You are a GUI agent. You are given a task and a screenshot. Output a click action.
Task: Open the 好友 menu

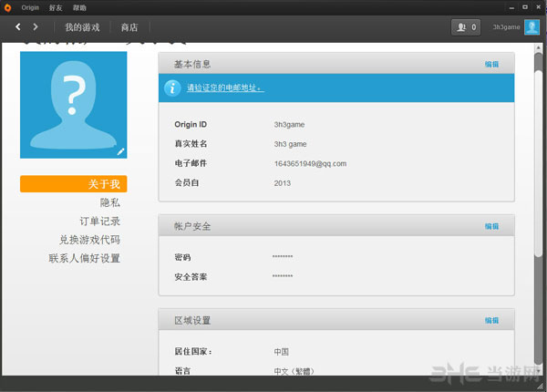tap(57, 6)
